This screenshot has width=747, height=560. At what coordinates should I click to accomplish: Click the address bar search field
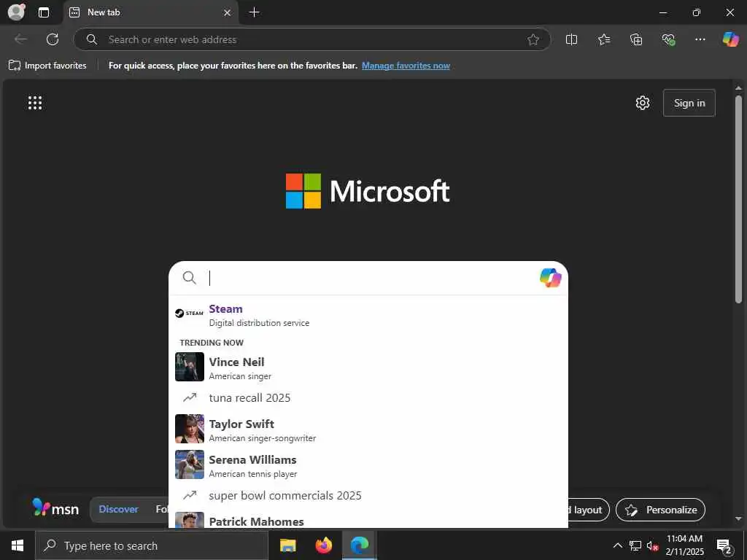point(312,39)
